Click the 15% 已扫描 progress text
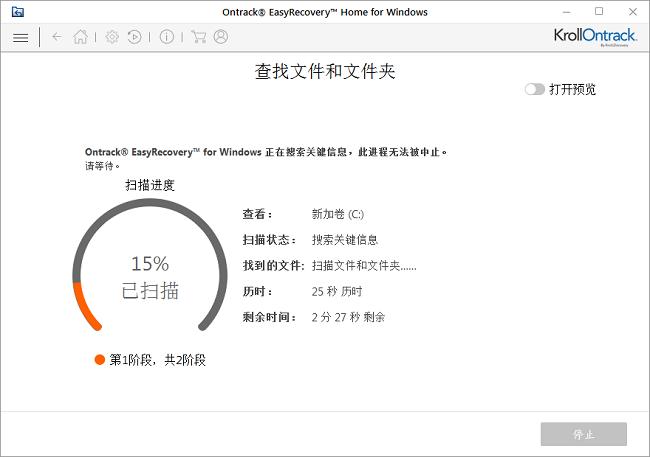Viewport: 650px width, 457px height. [150, 277]
